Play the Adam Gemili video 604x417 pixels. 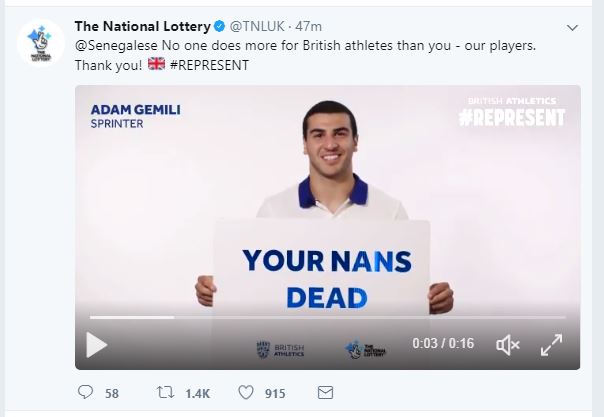[x=96, y=345]
